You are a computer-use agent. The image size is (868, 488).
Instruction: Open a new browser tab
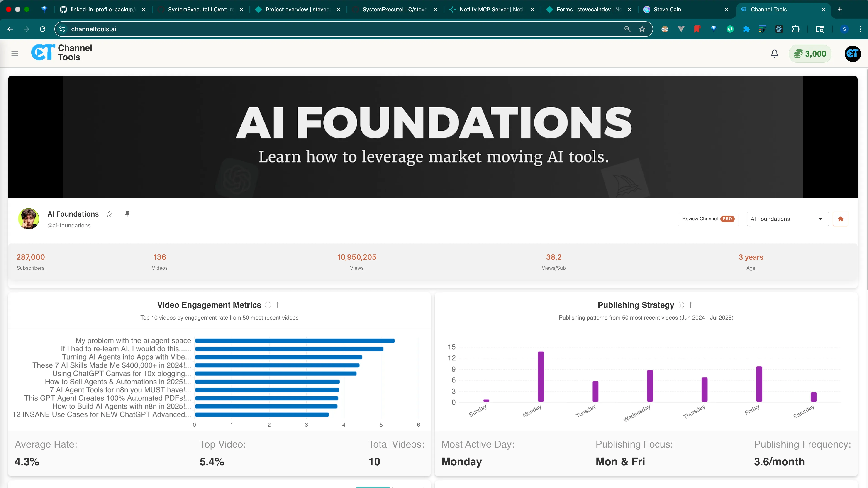tap(840, 10)
